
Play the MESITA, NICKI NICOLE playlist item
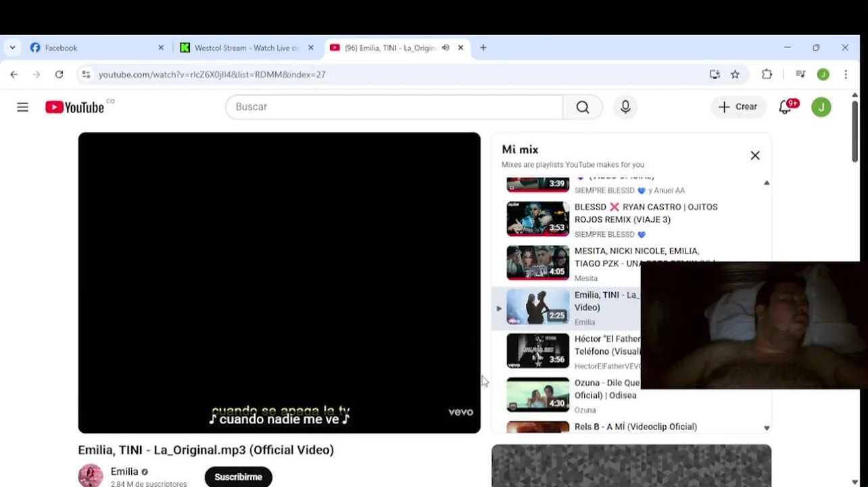(631, 263)
